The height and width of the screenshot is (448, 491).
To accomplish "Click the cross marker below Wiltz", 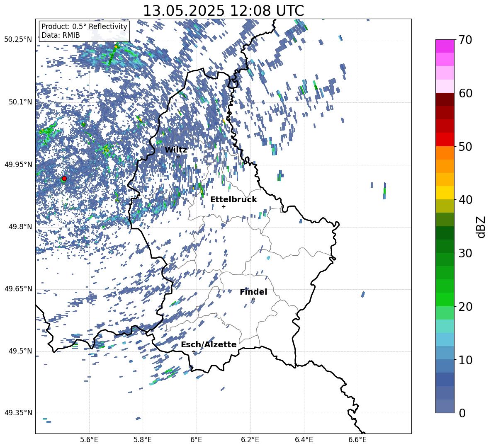I will point(178,157).
